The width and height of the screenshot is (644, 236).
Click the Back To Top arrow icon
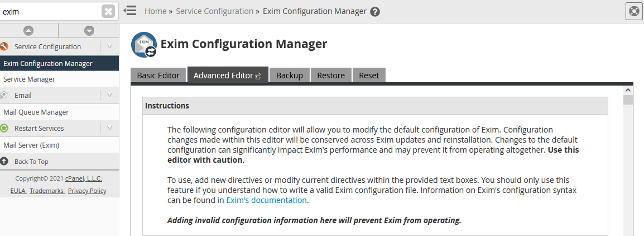tap(4, 161)
